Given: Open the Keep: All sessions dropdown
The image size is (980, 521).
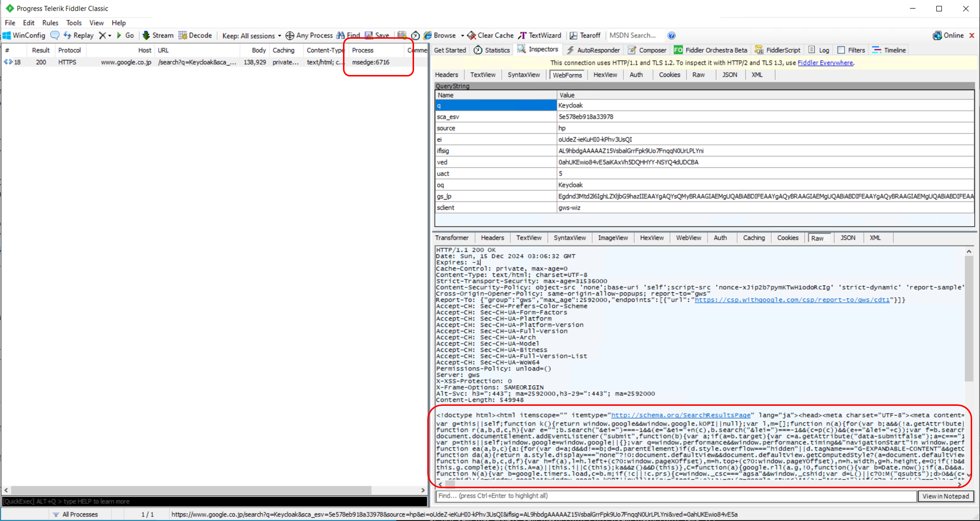Looking at the screenshot, I should (x=252, y=35).
